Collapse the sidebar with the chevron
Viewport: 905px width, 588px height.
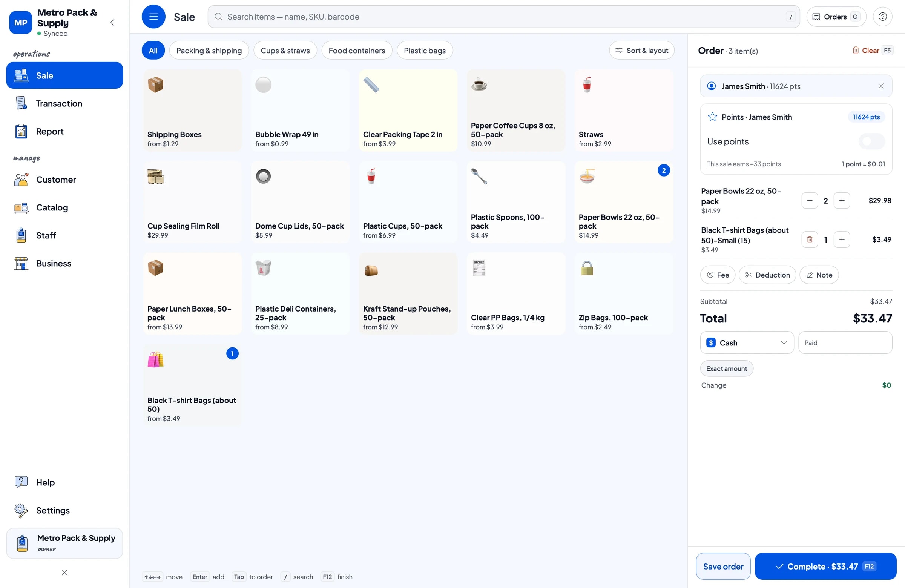(x=112, y=22)
